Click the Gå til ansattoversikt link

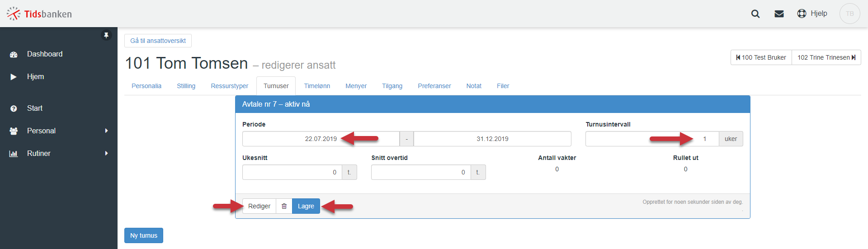158,41
